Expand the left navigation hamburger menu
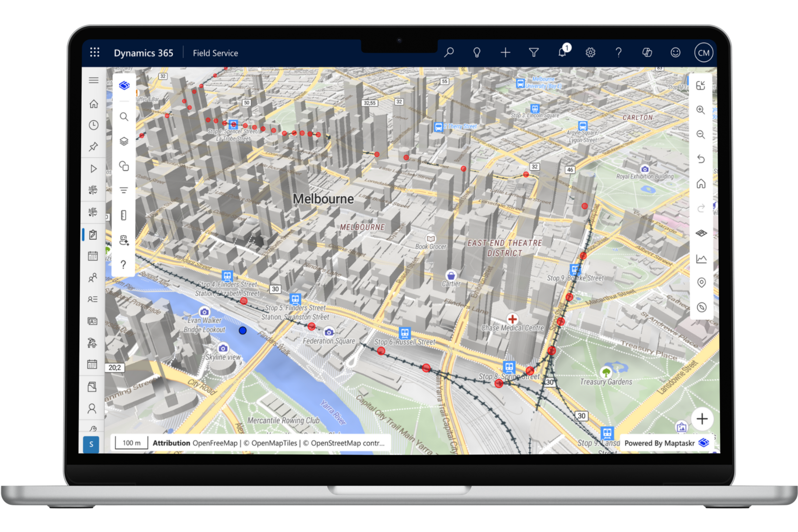This screenshot has width=798, height=532. pyautogui.click(x=94, y=80)
